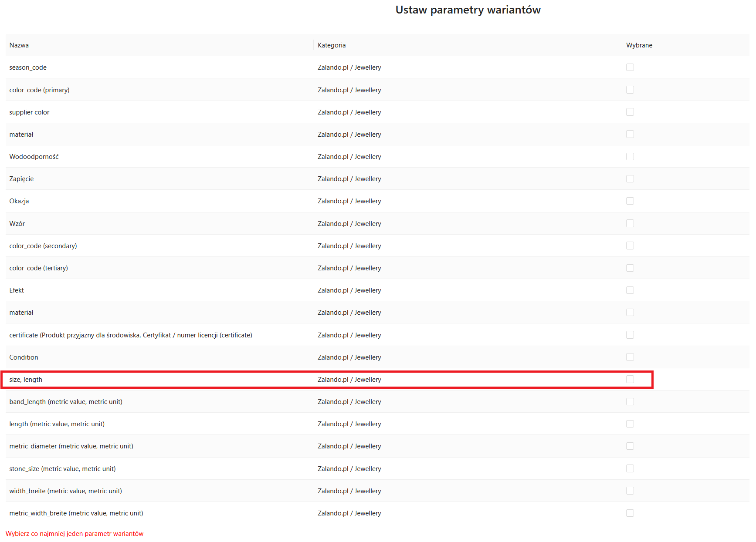
Task: Toggle the Zapięcie parameter checkbox
Action: [630, 179]
